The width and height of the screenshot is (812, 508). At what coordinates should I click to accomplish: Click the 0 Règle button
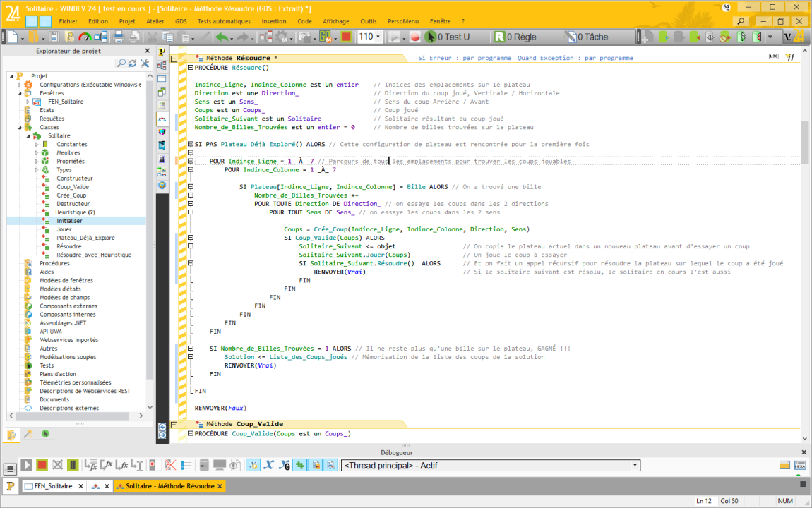coord(515,37)
